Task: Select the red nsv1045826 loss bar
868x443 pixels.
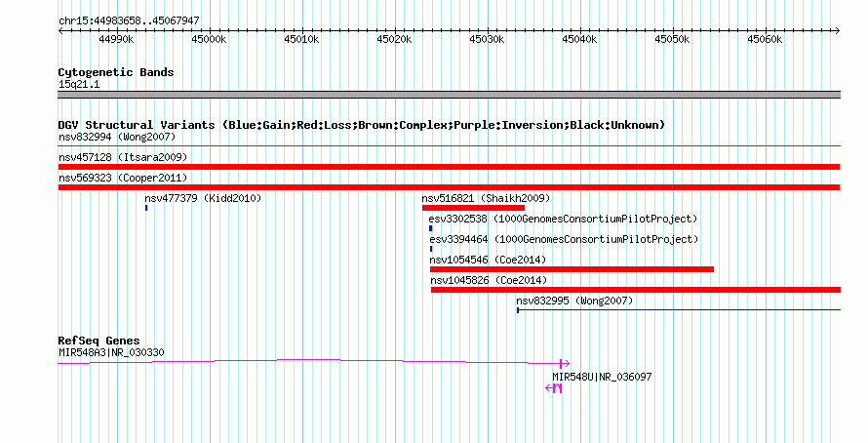Action: (x=636, y=290)
